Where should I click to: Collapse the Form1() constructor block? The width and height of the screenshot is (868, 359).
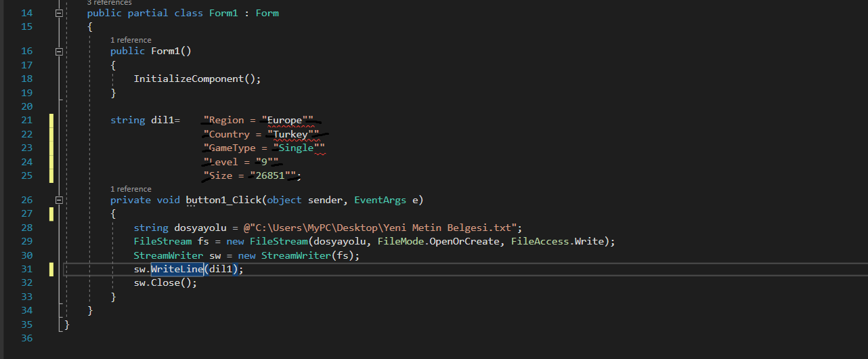59,51
